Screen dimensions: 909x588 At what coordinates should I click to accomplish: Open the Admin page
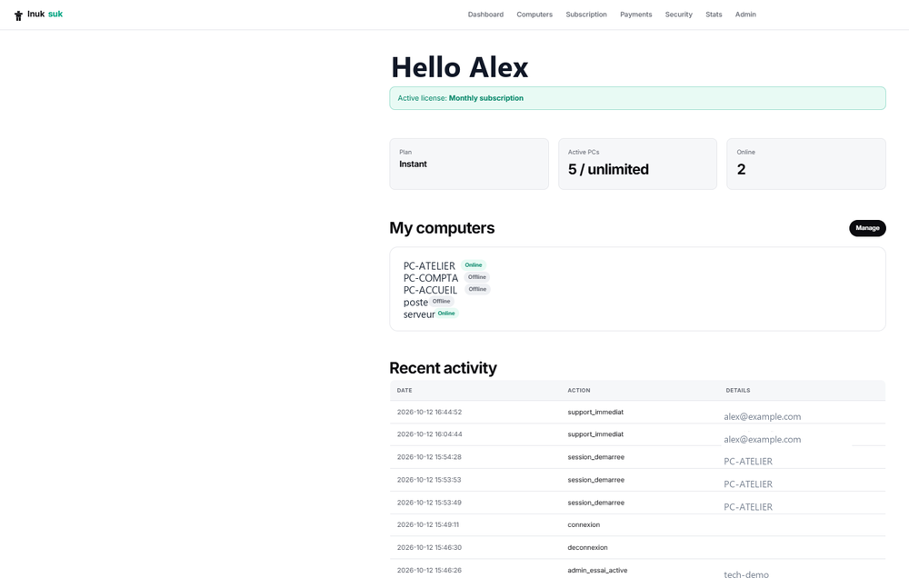click(x=745, y=15)
